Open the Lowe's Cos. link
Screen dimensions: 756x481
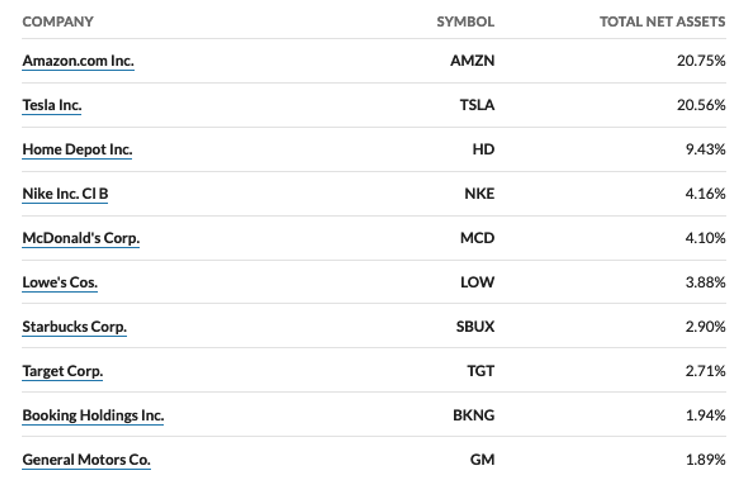pyautogui.click(x=60, y=283)
